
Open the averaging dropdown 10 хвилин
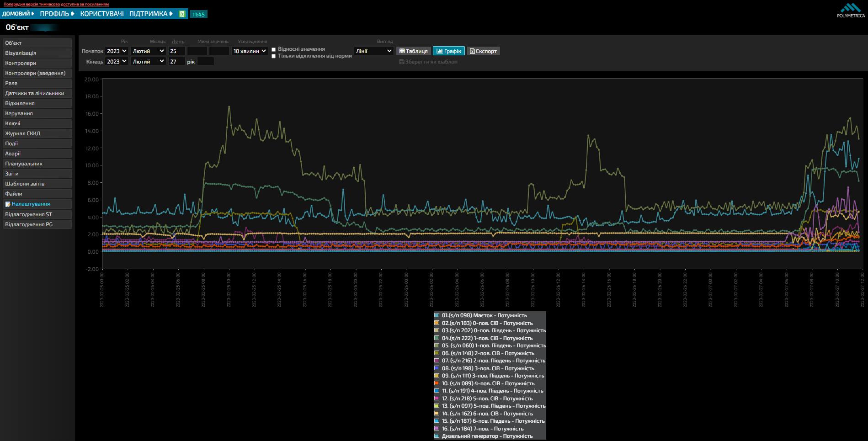click(250, 51)
